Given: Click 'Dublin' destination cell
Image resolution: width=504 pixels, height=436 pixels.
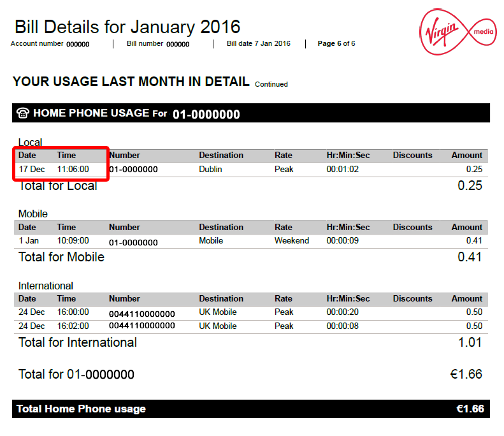Looking at the screenshot, I should [210, 169].
